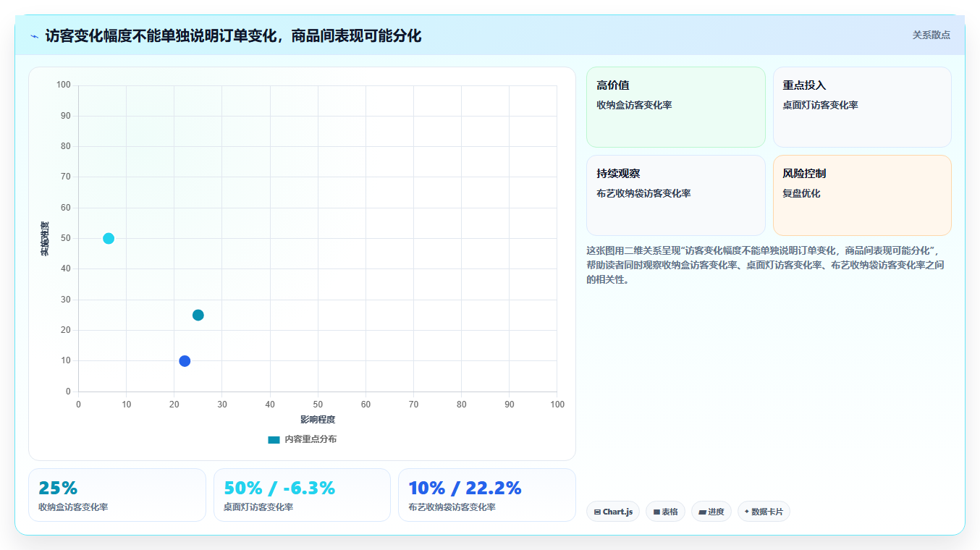Click the 关系散点 label in header

931,35
